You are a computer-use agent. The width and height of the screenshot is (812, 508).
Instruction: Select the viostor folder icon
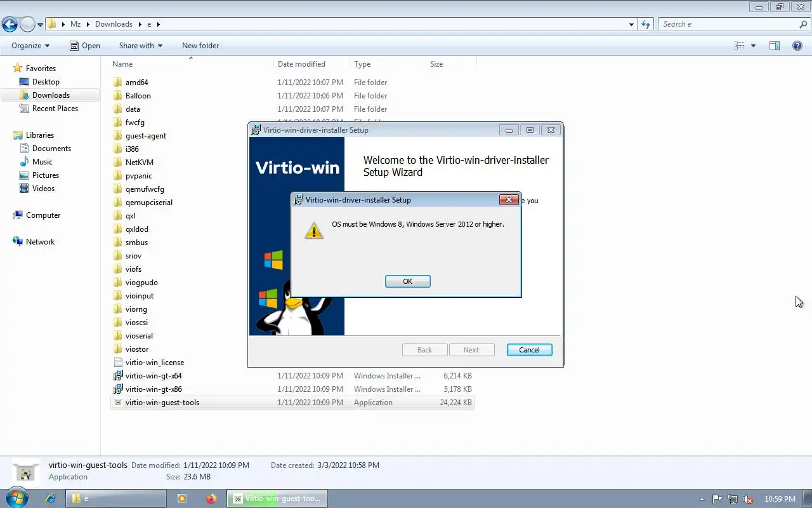pyautogui.click(x=117, y=349)
